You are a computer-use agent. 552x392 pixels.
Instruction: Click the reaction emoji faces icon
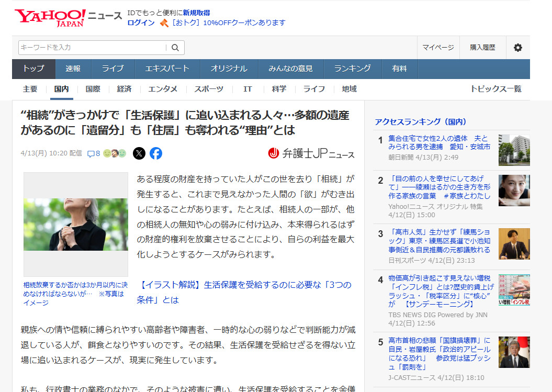pos(115,153)
